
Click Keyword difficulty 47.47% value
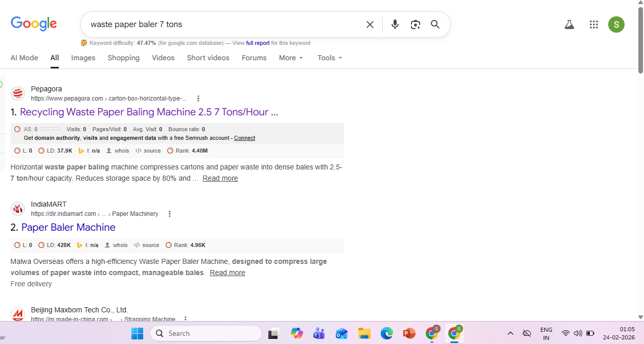tap(146, 43)
